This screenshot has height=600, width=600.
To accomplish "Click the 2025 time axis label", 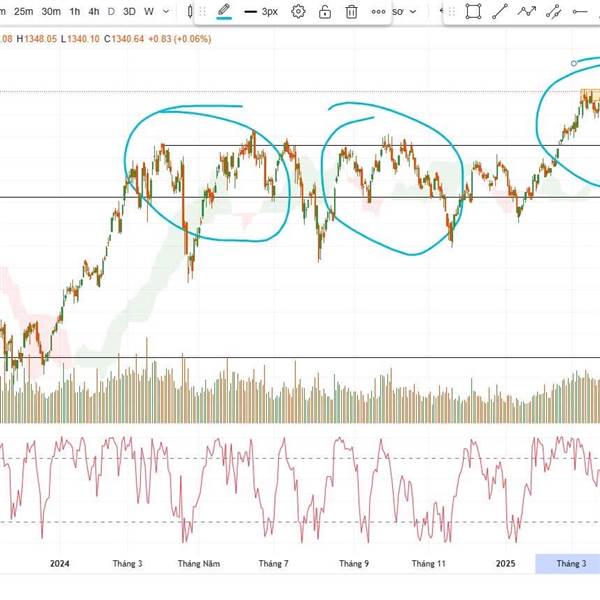I will (505, 563).
